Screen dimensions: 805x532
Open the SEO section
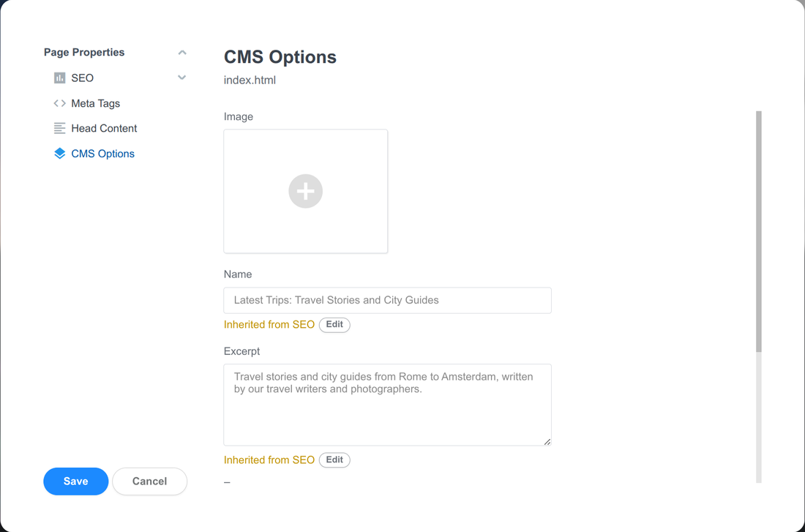point(82,78)
